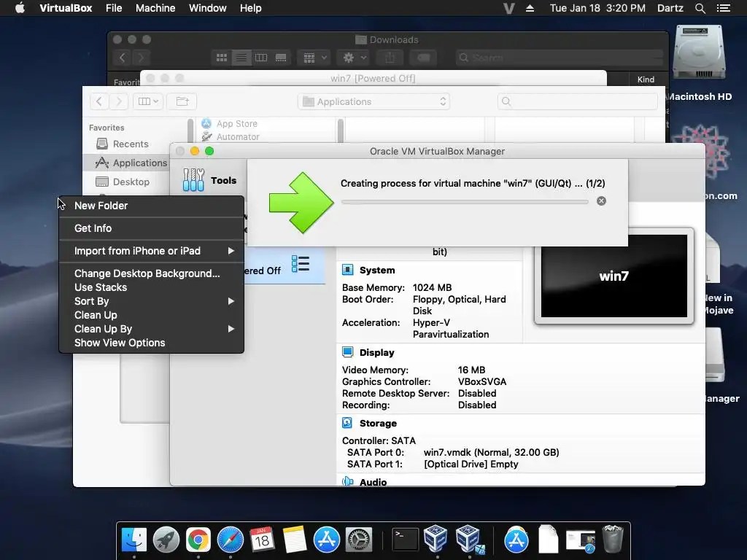
Task: Click the Storage section icon
Action: point(348,423)
